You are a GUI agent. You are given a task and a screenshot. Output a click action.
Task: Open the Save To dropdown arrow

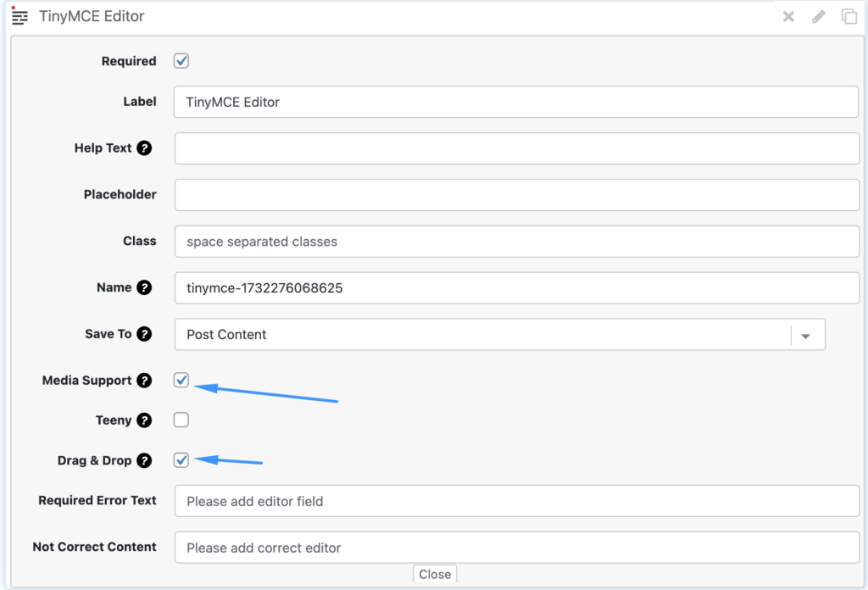point(806,336)
